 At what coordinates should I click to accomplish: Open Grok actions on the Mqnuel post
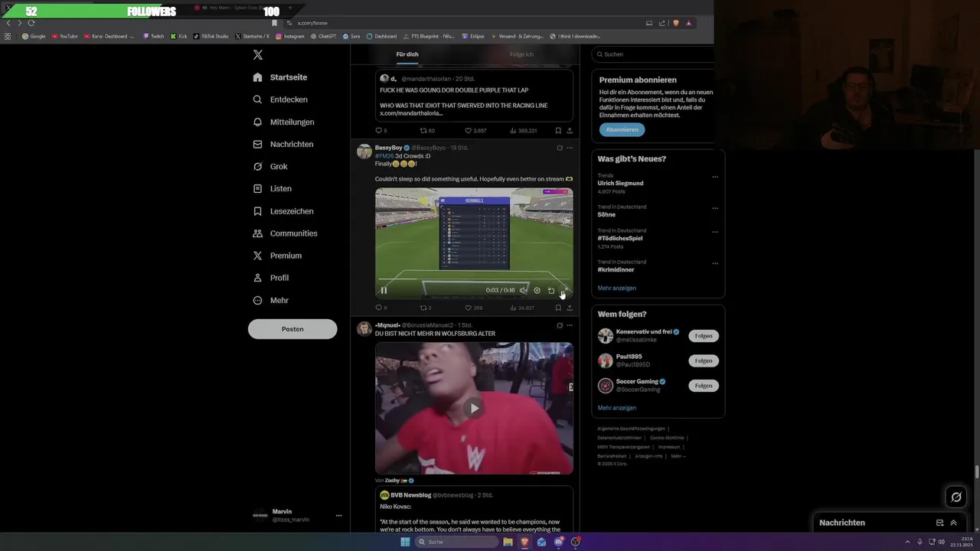tap(560, 325)
